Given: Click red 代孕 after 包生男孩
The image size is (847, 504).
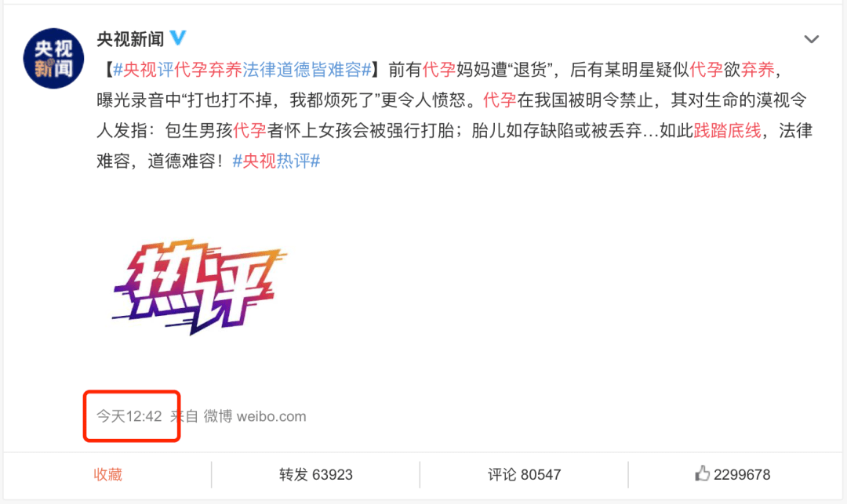Looking at the screenshot, I should (249, 131).
